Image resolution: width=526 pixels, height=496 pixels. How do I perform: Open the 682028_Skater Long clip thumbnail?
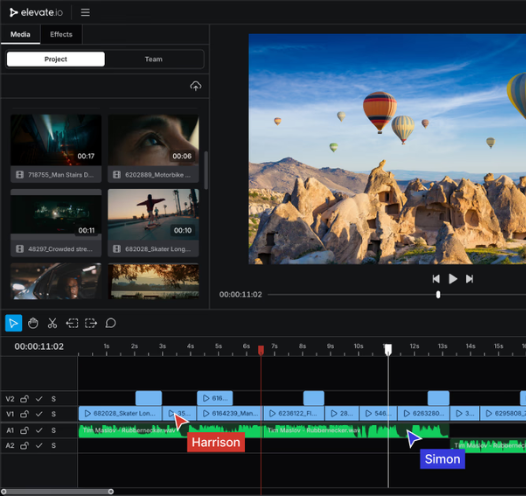click(x=153, y=215)
